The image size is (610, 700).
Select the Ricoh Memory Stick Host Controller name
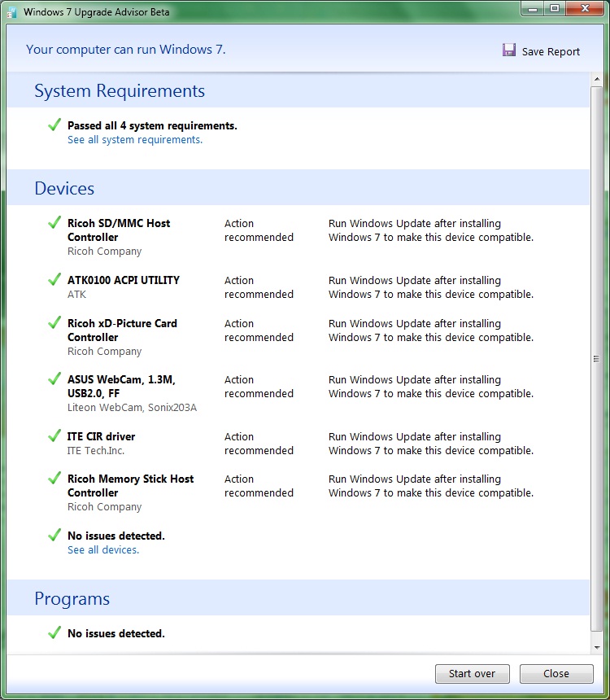coord(130,486)
